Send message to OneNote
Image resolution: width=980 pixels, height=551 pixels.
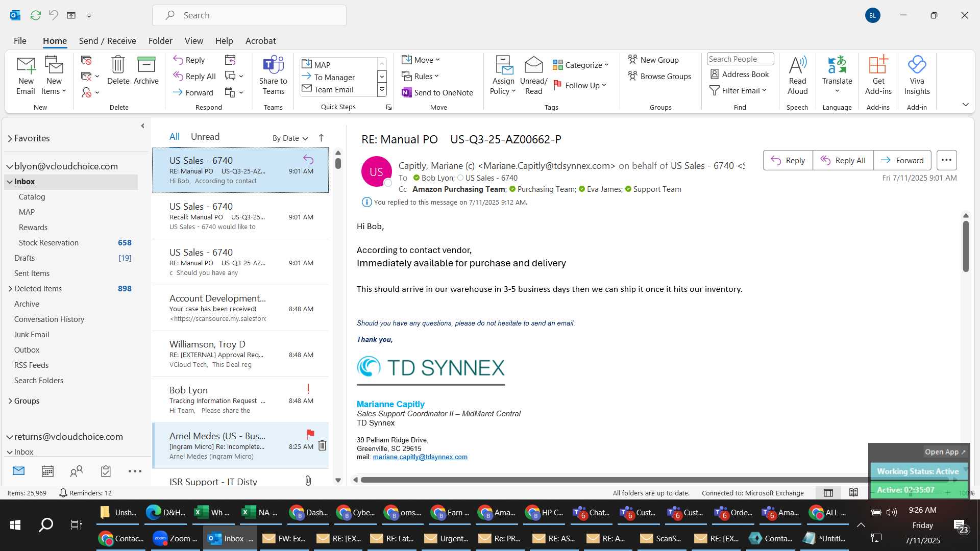point(437,92)
